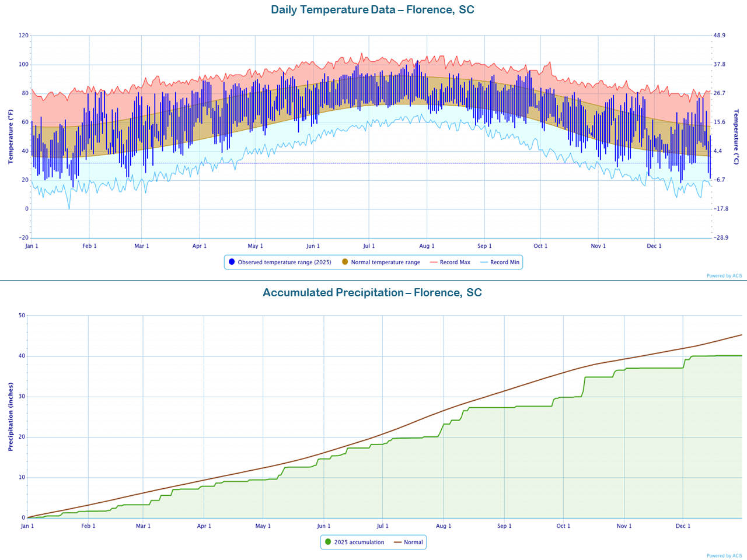The image size is (747, 560).
Task: Click Jul 1 label on temperature chart axis
Action: coord(369,246)
